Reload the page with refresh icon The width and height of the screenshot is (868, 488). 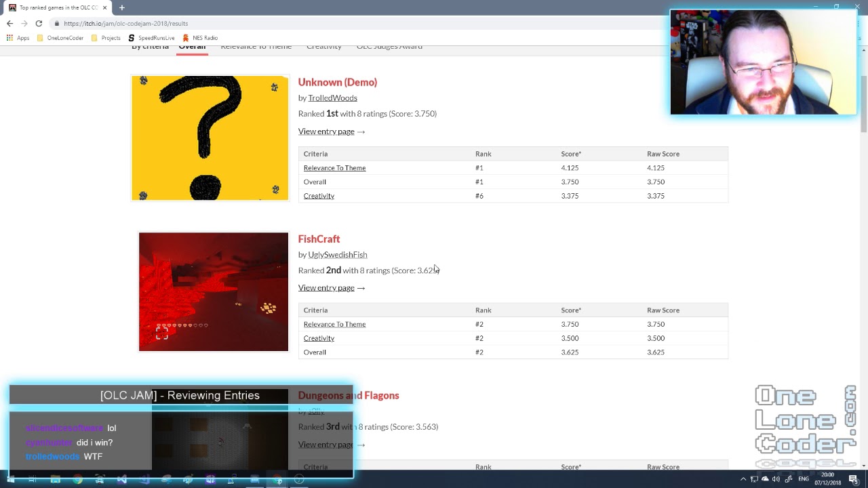39,23
